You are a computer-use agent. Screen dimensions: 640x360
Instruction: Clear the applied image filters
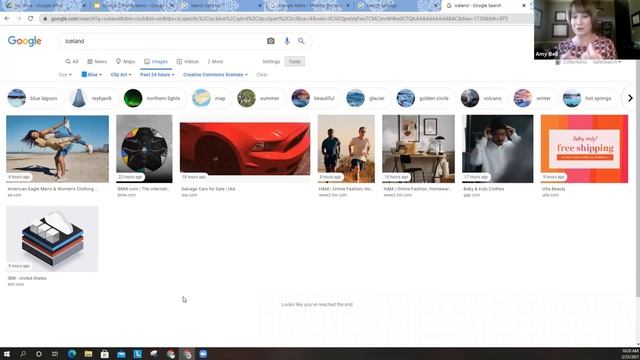pos(262,75)
